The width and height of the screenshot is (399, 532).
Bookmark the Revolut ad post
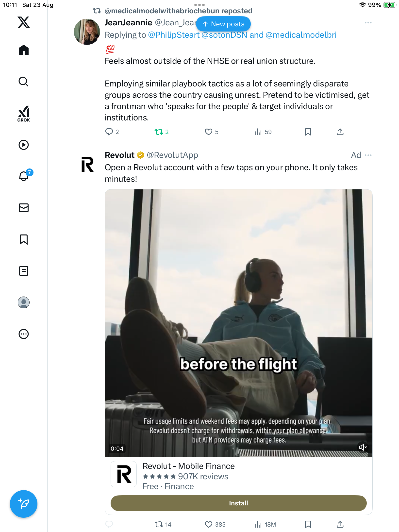click(308, 524)
